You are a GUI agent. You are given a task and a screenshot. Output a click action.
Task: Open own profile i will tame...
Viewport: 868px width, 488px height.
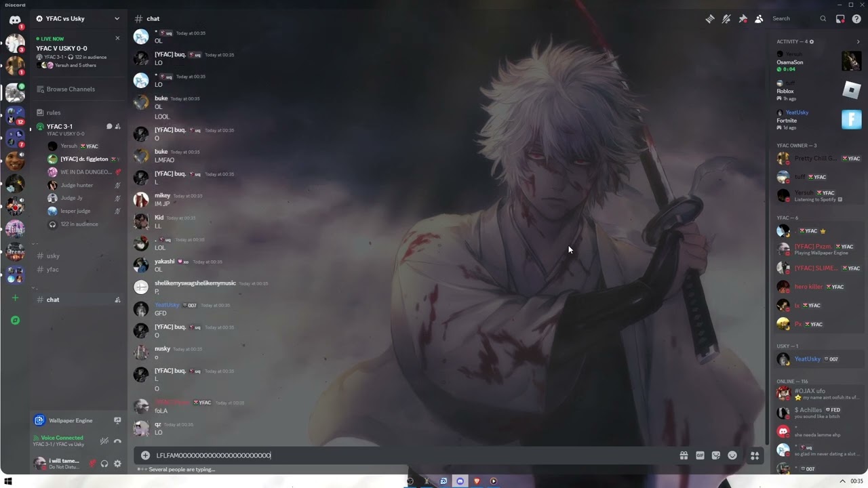[57, 464]
